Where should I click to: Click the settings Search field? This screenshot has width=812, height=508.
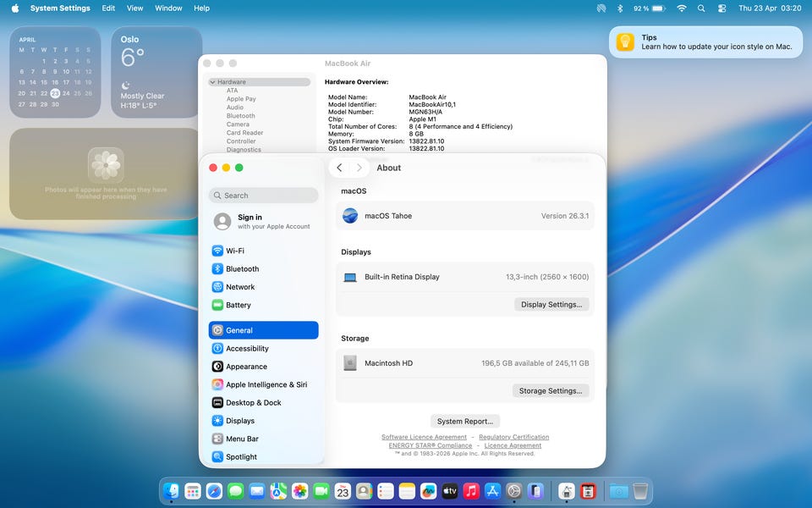point(263,196)
